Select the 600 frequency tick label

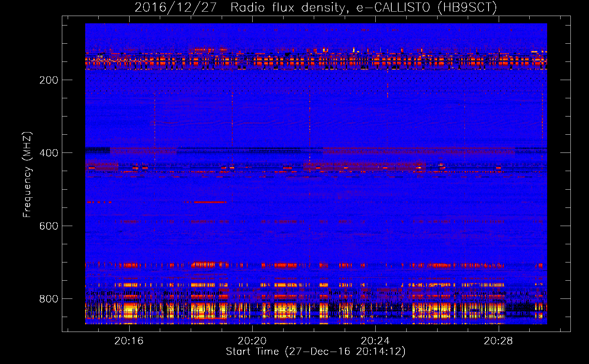(49, 226)
